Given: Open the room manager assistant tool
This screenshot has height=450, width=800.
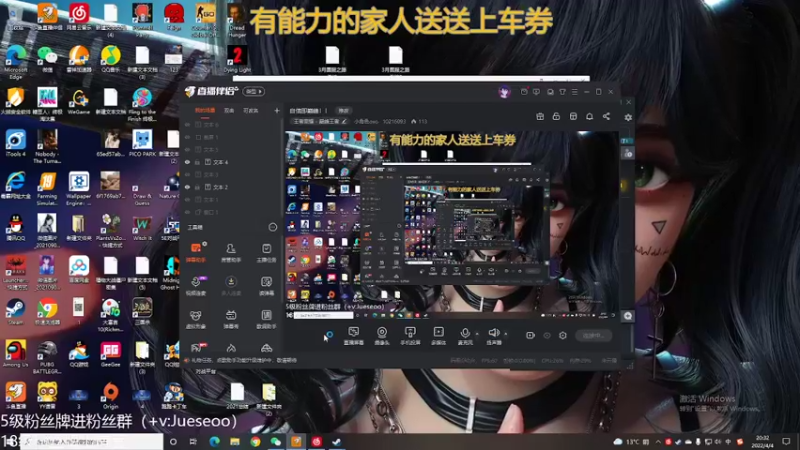Looking at the screenshot, I should 231,253.
